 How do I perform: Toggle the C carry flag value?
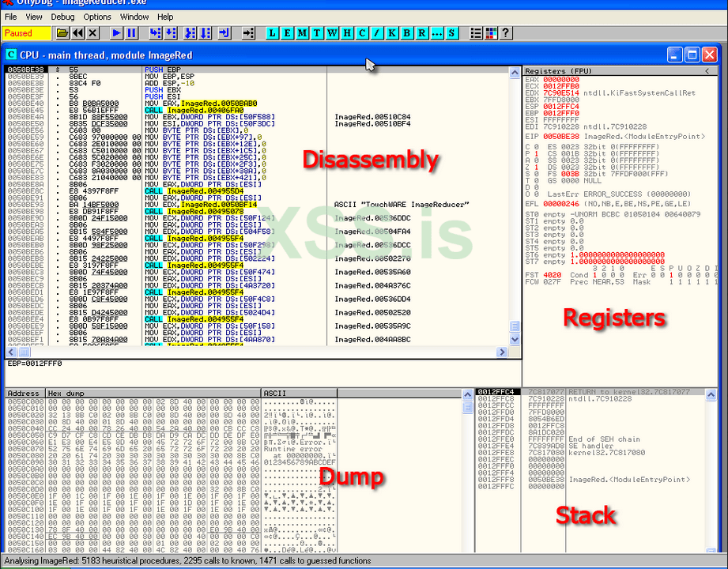[537, 147]
